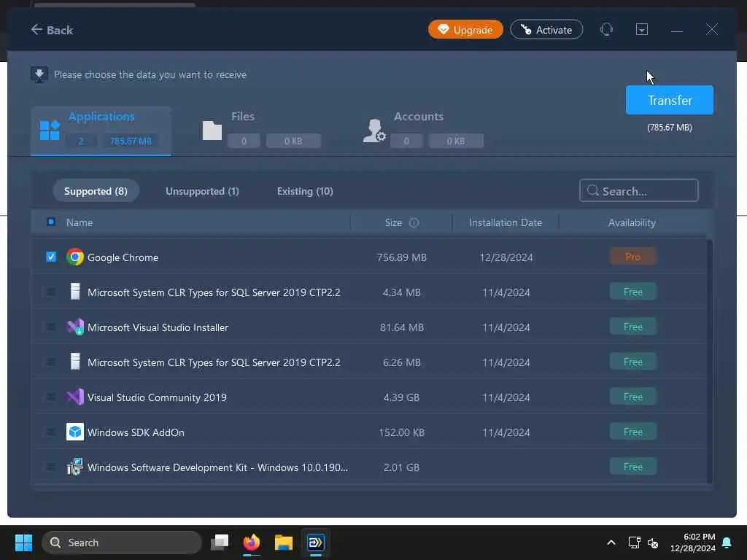This screenshot has width=747, height=560.
Task: Open the taskbar clock and date
Action: click(693, 542)
